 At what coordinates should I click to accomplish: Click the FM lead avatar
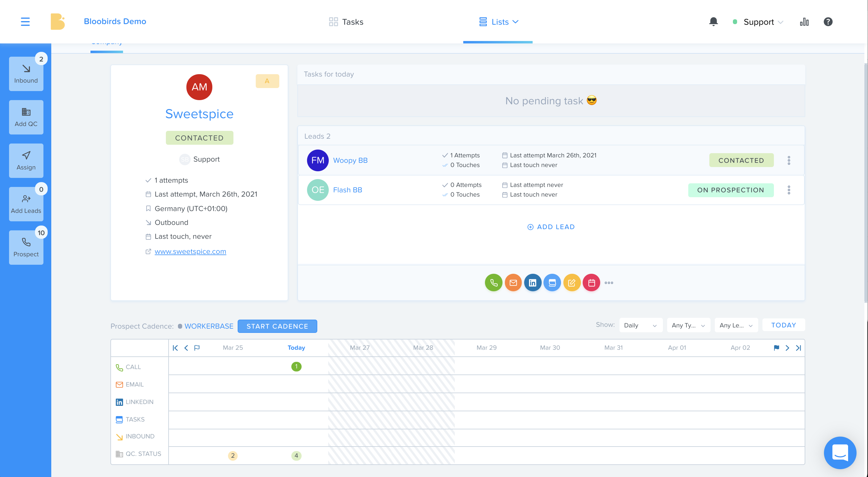[x=317, y=160]
